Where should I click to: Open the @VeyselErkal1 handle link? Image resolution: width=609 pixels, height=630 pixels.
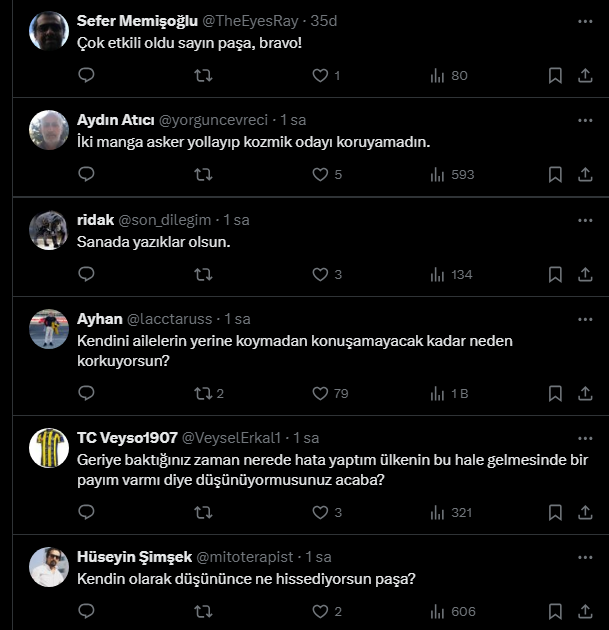click(x=231, y=438)
